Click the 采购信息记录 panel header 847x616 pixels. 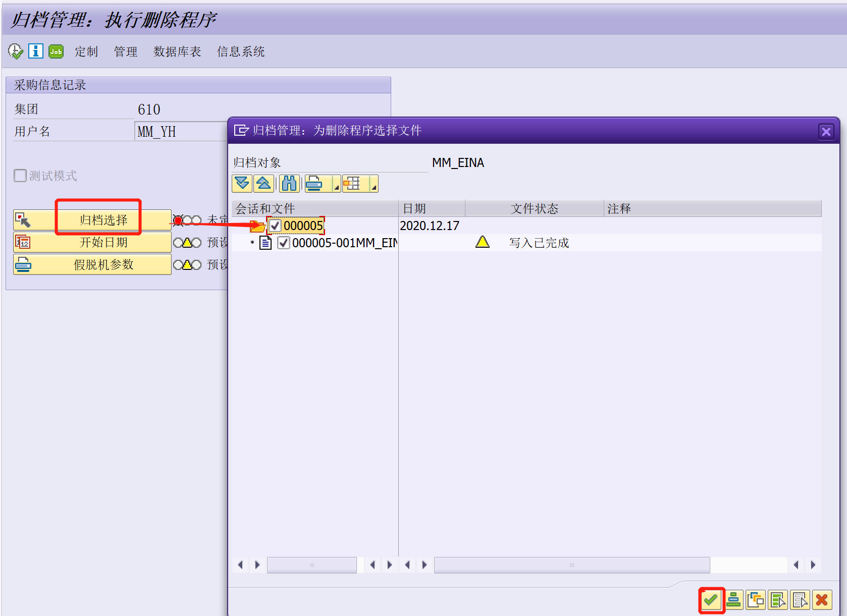point(198,85)
